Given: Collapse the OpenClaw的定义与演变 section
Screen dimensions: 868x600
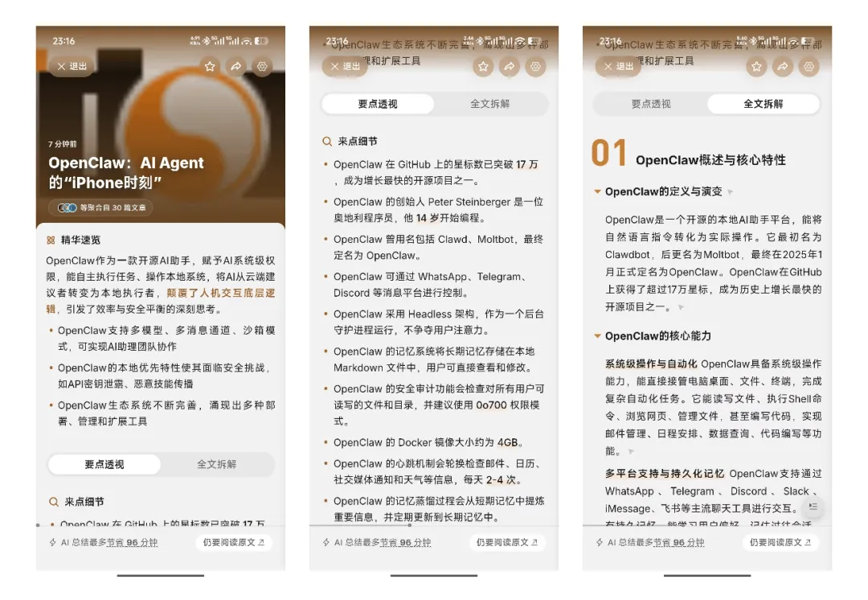Looking at the screenshot, I should [x=597, y=191].
